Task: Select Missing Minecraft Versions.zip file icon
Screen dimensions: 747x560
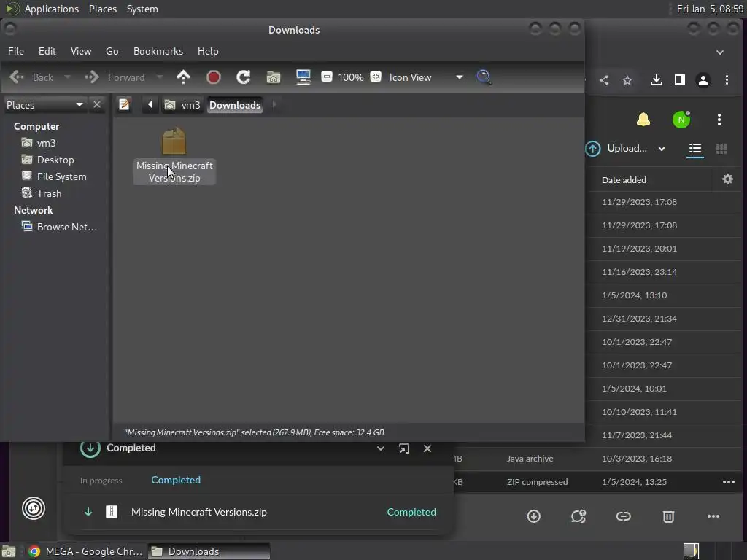Action: [174, 141]
